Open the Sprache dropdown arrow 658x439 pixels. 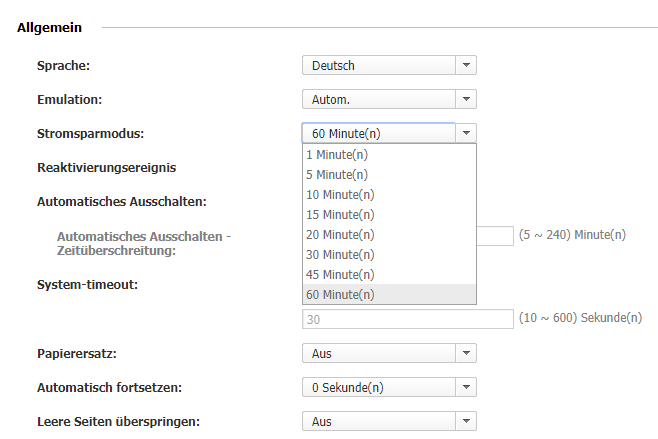point(466,65)
